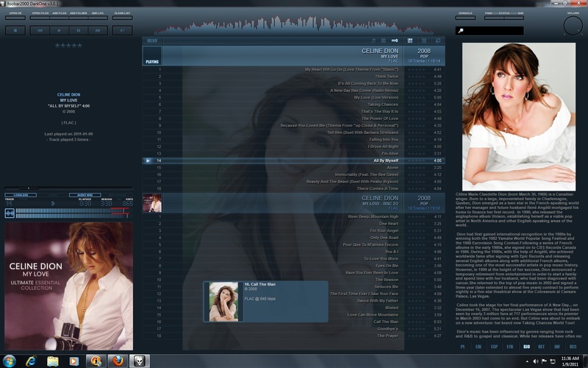Switch to the DET panel tab

(541, 347)
